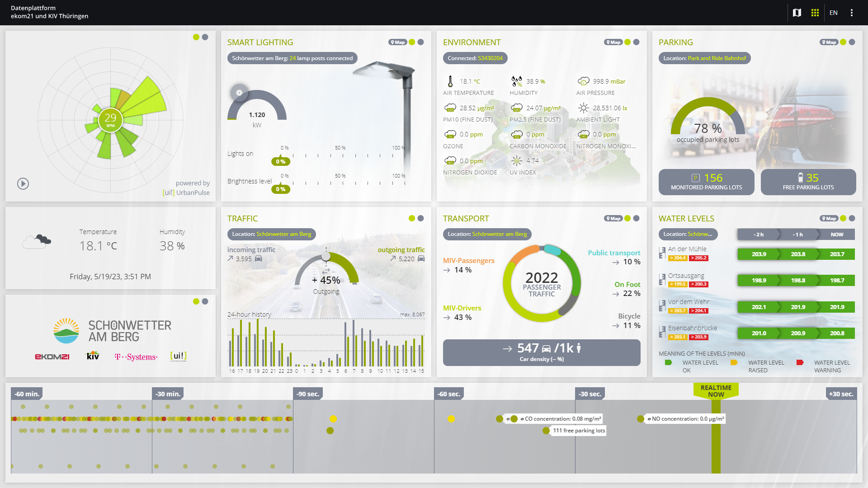
Task: Select the -2 h water level tab
Action: coord(758,235)
